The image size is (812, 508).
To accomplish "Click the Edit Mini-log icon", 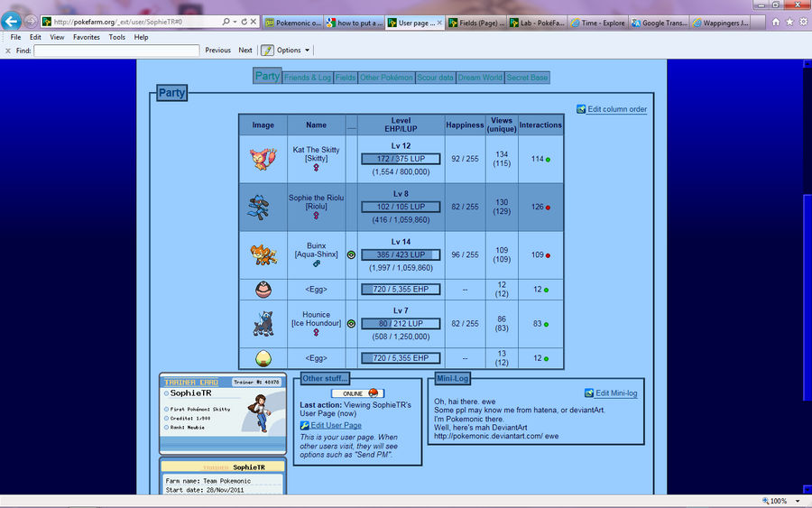I will point(589,393).
